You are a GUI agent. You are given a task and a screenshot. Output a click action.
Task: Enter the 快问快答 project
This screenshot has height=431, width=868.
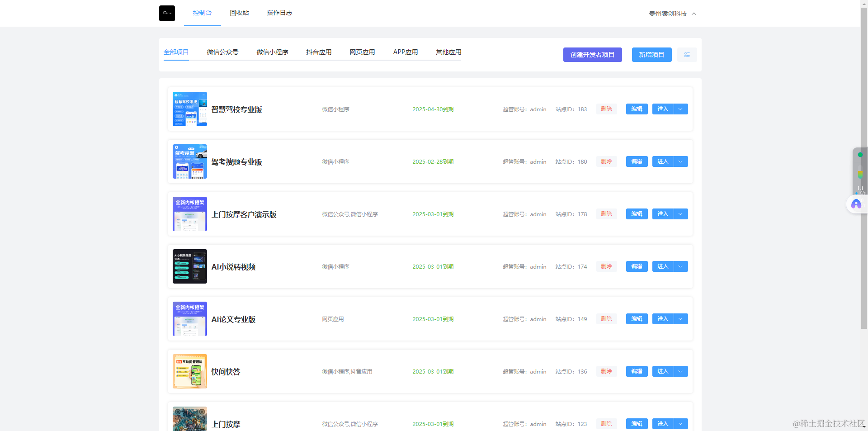tap(663, 371)
